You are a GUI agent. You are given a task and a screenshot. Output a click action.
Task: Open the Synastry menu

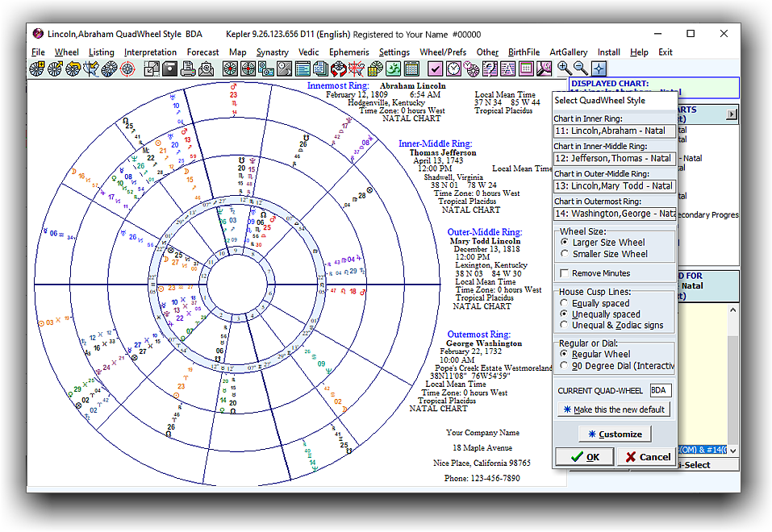273,52
